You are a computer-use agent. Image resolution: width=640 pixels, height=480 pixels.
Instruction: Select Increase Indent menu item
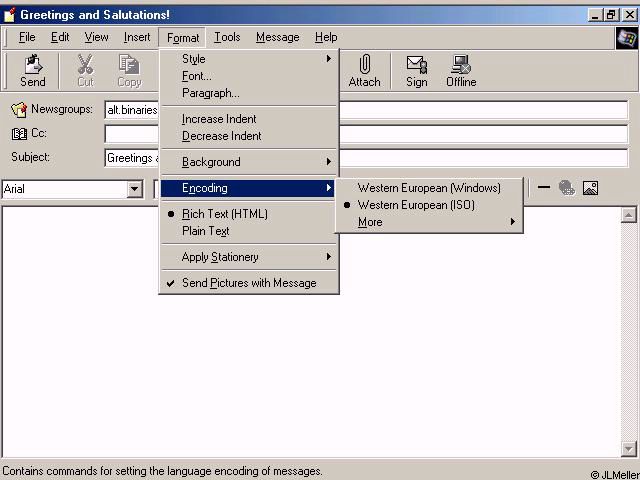pyautogui.click(x=248, y=119)
